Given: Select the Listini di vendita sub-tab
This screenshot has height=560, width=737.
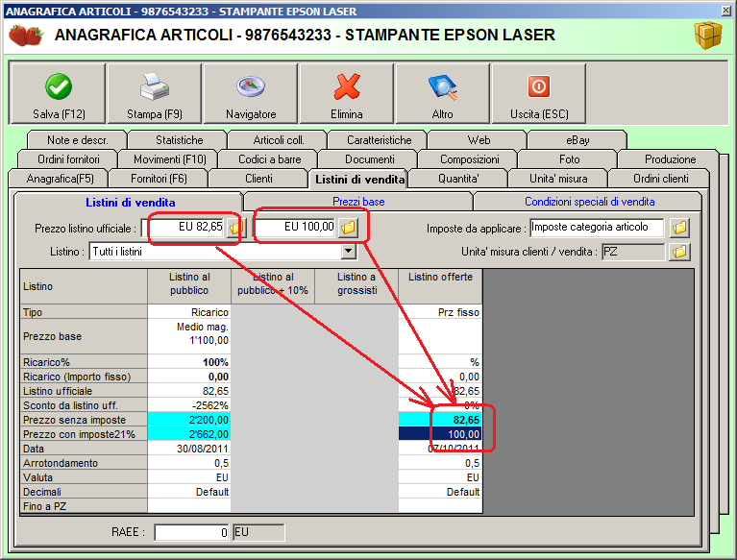Looking at the screenshot, I should pos(130,203).
